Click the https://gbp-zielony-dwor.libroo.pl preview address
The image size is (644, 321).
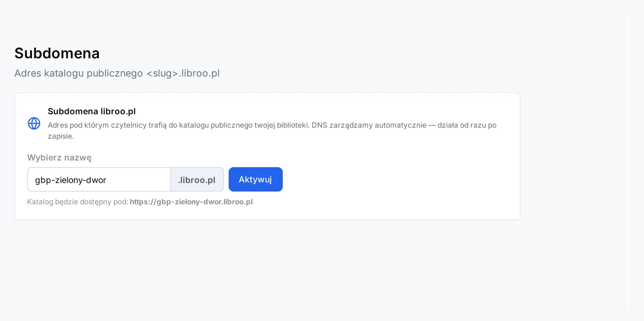click(191, 202)
